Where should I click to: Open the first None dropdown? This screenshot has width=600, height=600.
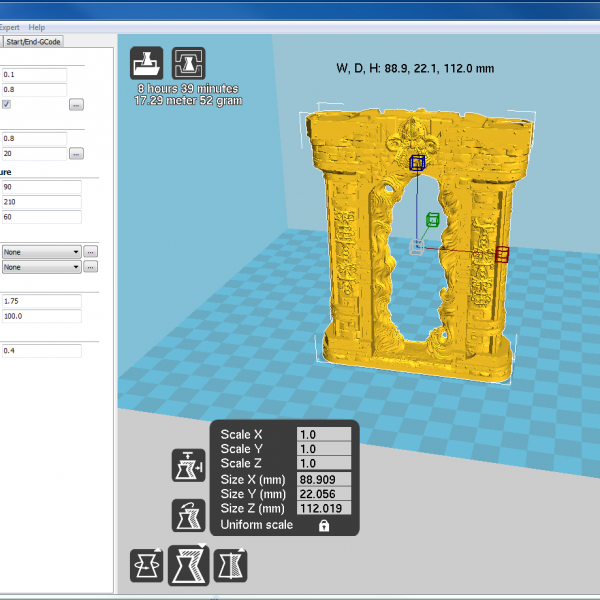pyautogui.click(x=41, y=252)
